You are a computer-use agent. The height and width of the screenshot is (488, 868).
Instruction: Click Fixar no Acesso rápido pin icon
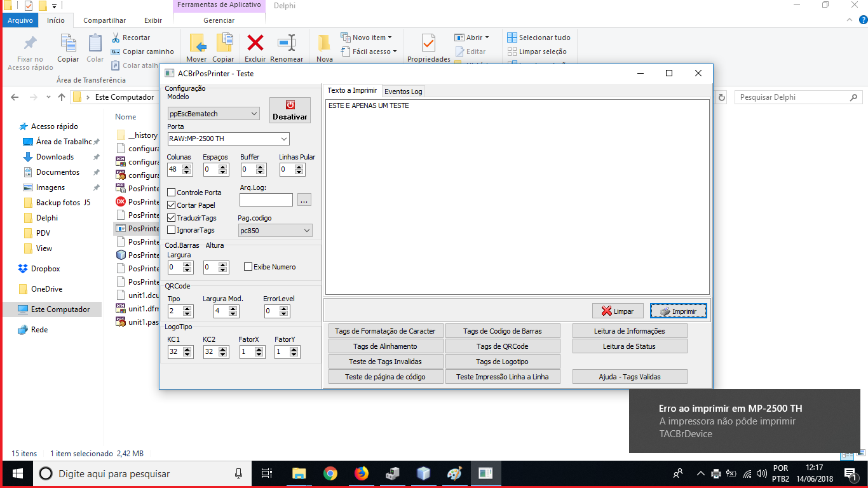pyautogui.click(x=30, y=43)
